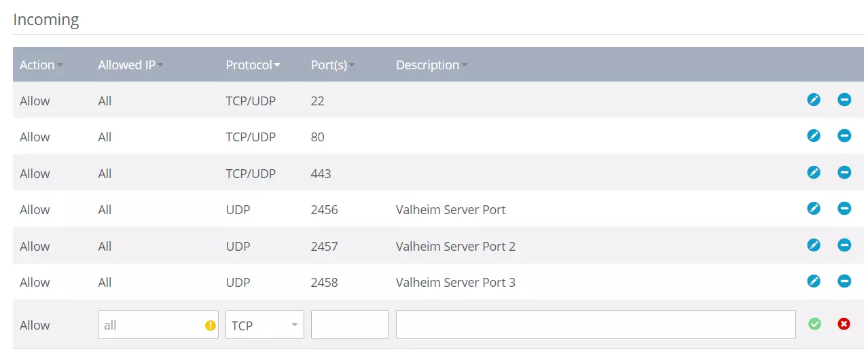This screenshot has height=350, width=868.
Task: Remove the port 443 rule
Action: click(x=844, y=173)
